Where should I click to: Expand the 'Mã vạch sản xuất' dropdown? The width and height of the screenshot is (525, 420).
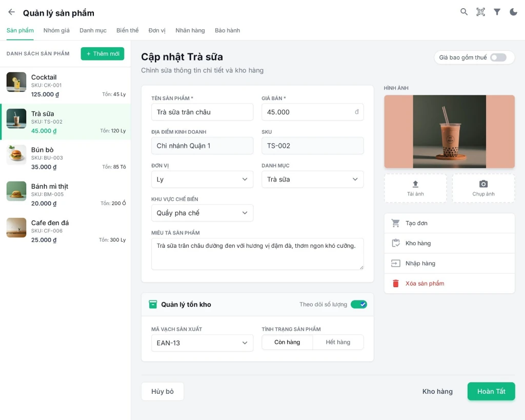[x=202, y=343]
